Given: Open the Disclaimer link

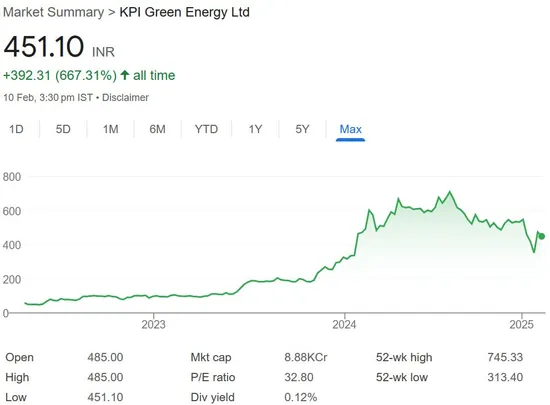Looking at the screenshot, I should click(125, 97).
